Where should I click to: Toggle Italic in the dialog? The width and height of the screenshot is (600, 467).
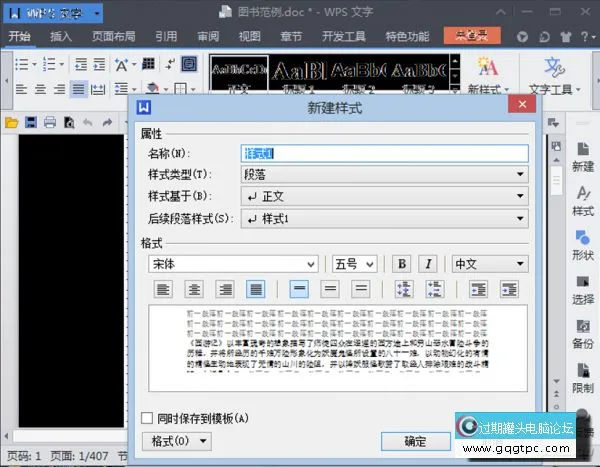(x=428, y=264)
